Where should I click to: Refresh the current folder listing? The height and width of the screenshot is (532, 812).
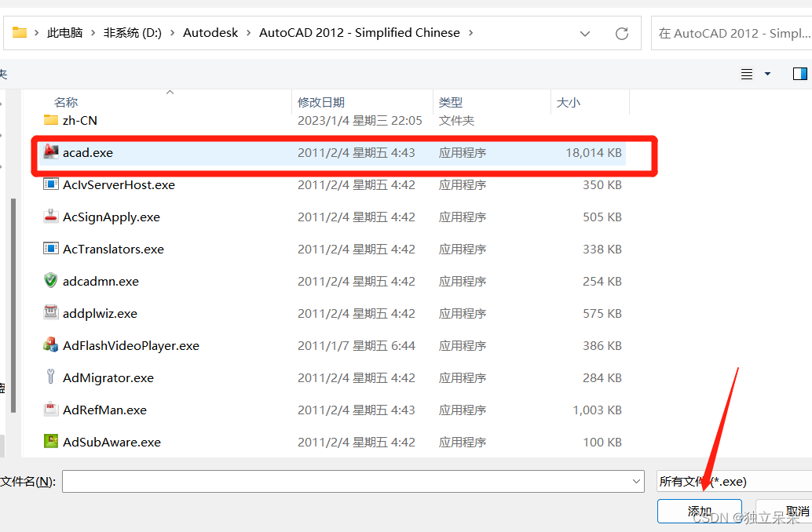click(x=622, y=34)
